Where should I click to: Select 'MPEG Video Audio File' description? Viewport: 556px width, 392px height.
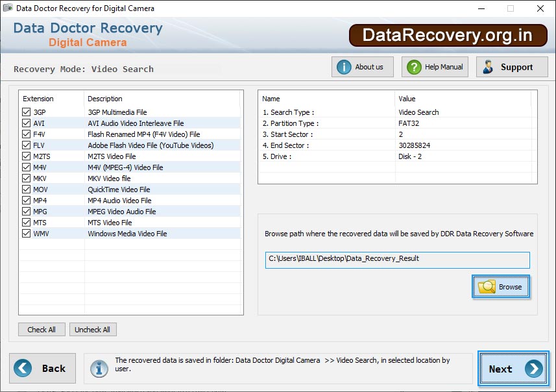click(121, 212)
